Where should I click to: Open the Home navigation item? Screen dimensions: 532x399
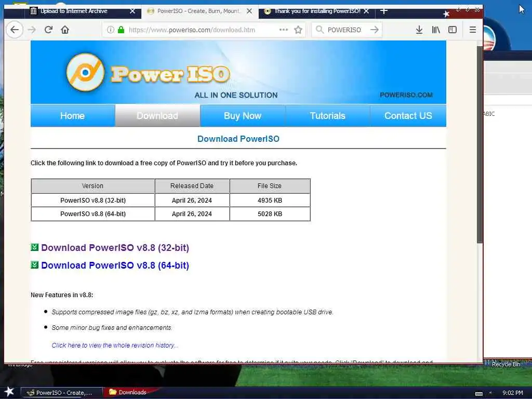click(x=73, y=116)
